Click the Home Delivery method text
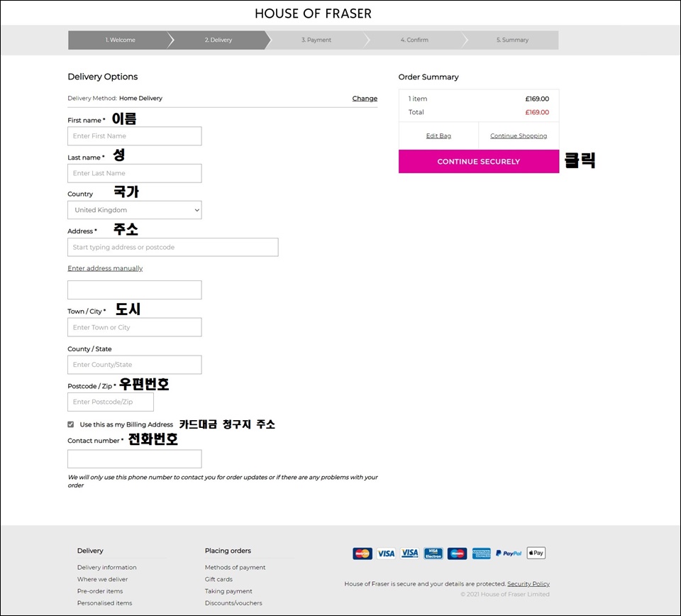 point(140,98)
